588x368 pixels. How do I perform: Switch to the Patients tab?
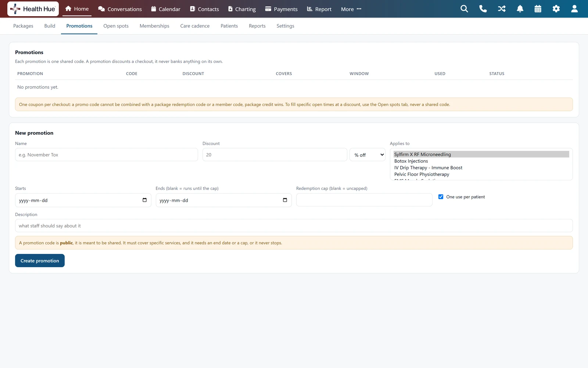point(229,26)
